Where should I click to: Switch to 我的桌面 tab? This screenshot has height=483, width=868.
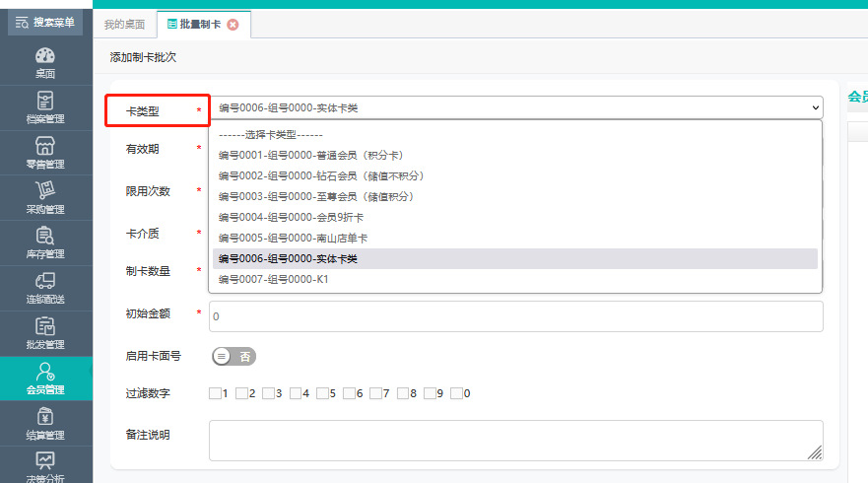pos(124,25)
